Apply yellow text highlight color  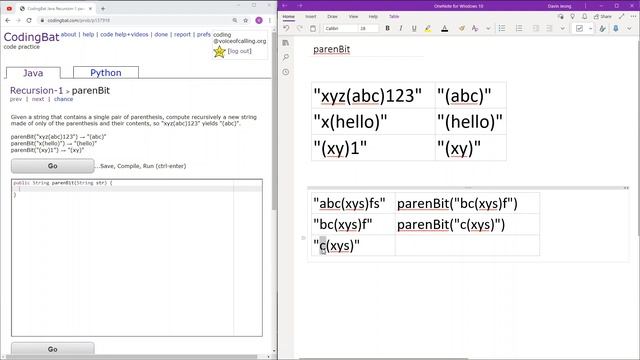point(428,29)
